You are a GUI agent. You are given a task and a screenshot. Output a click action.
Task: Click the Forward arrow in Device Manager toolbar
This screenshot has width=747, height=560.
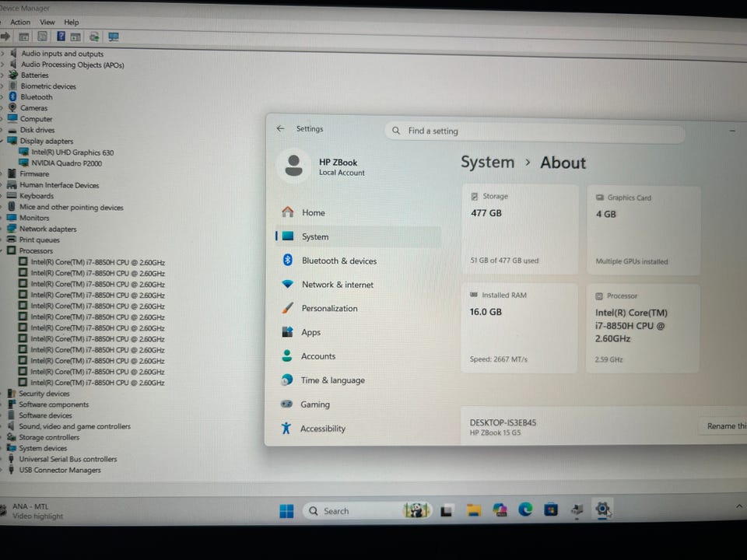(5, 37)
